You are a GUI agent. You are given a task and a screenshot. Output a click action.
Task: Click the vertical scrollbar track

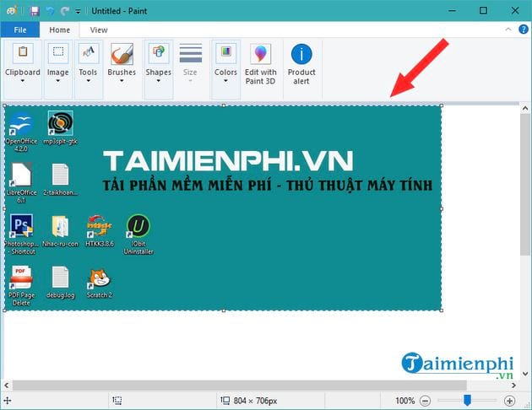pos(525,253)
